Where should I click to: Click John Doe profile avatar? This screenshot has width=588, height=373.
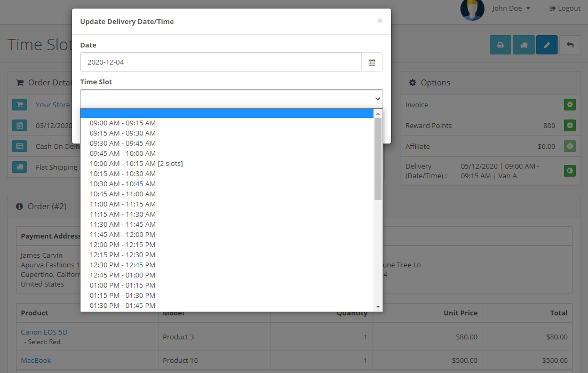[x=472, y=10]
